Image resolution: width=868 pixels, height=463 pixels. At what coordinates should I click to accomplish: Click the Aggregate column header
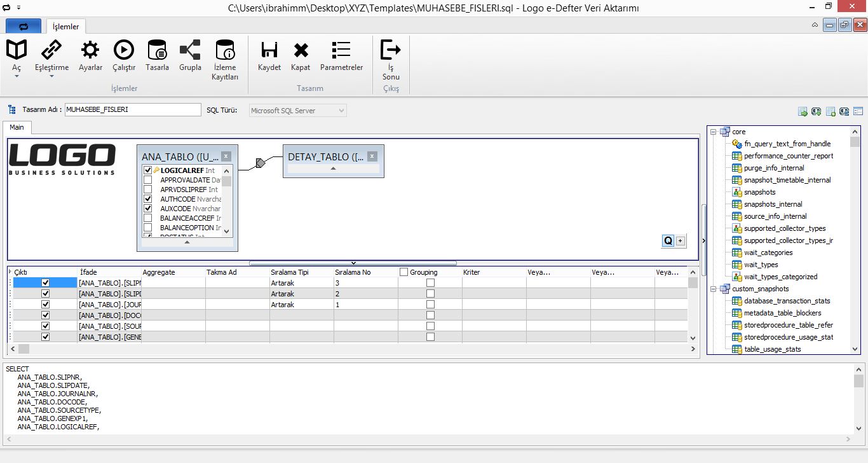(173, 272)
